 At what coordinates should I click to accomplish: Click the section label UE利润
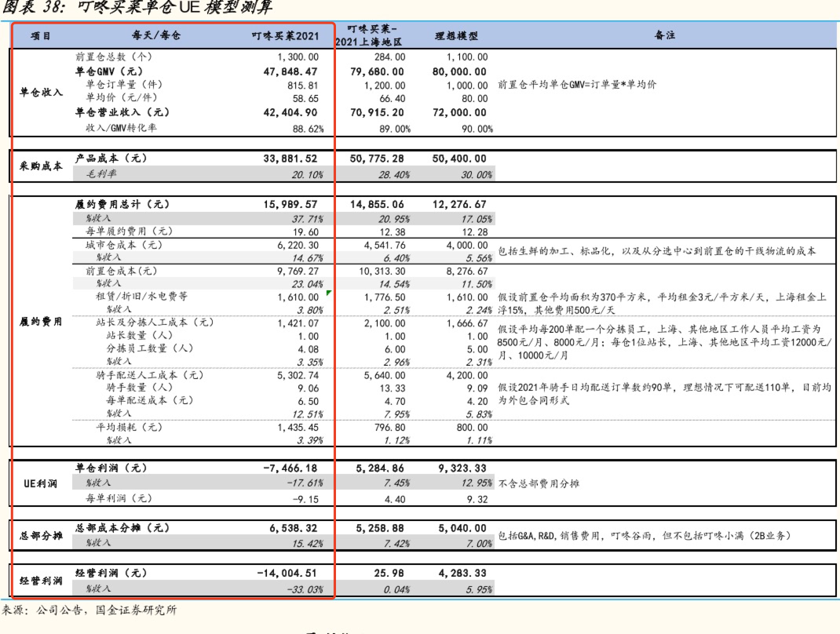pos(41,483)
